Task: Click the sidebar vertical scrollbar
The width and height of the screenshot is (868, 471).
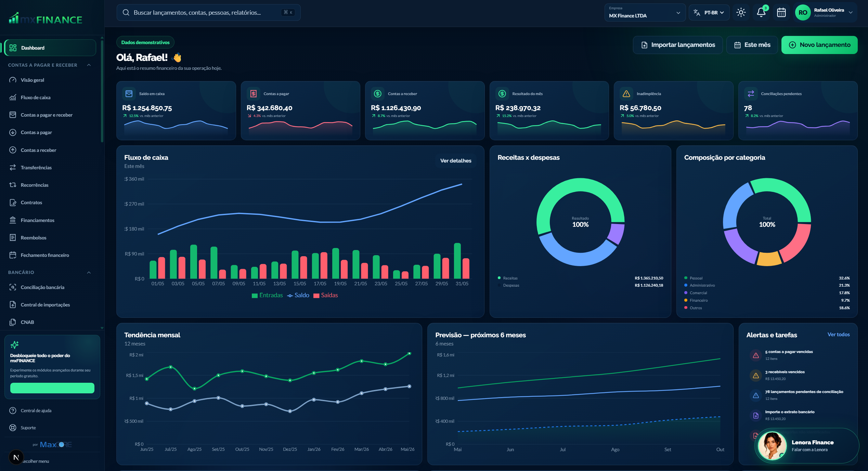Action: [102, 91]
